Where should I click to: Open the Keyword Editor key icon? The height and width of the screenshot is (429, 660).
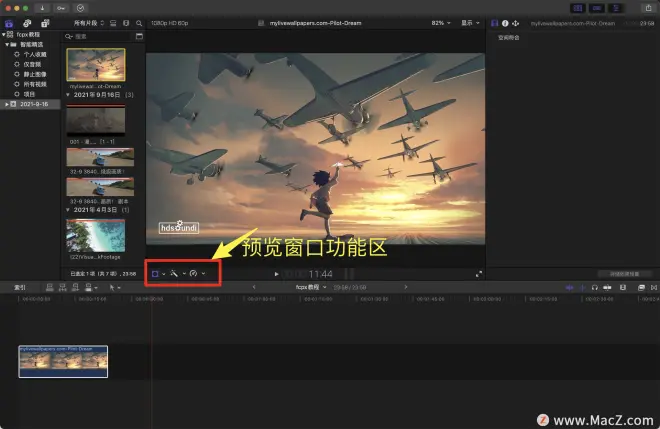coord(61,8)
